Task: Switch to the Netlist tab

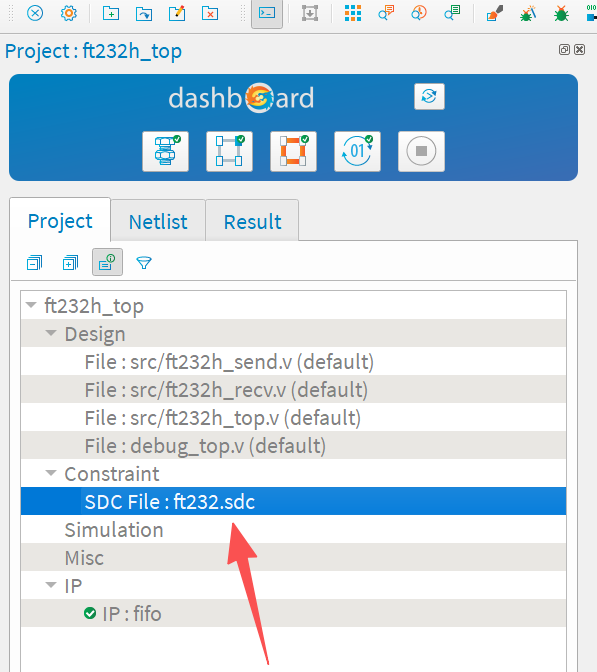Action: pyautogui.click(x=158, y=222)
